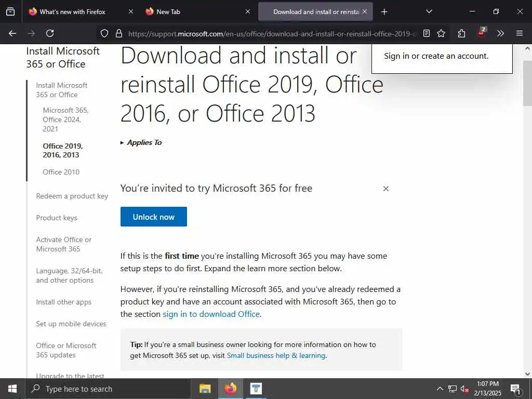Close the Download and install tab
532x399 pixels.
click(365, 11)
